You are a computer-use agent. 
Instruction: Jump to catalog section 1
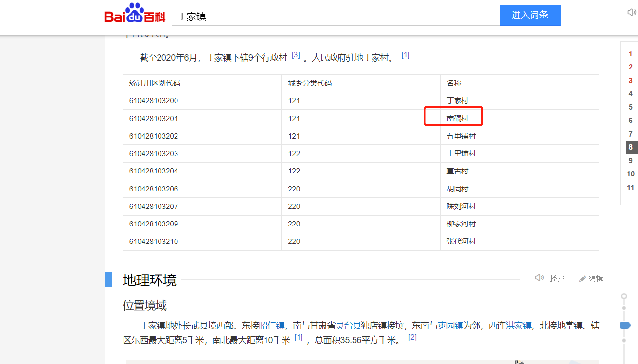coord(630,54)
